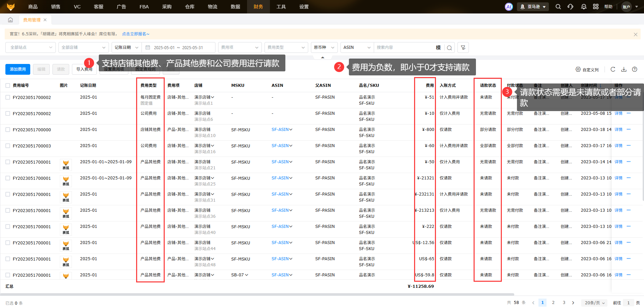644x308 pixels.
Task: Refresh the expense list
Action: click(x=613, y=69)
